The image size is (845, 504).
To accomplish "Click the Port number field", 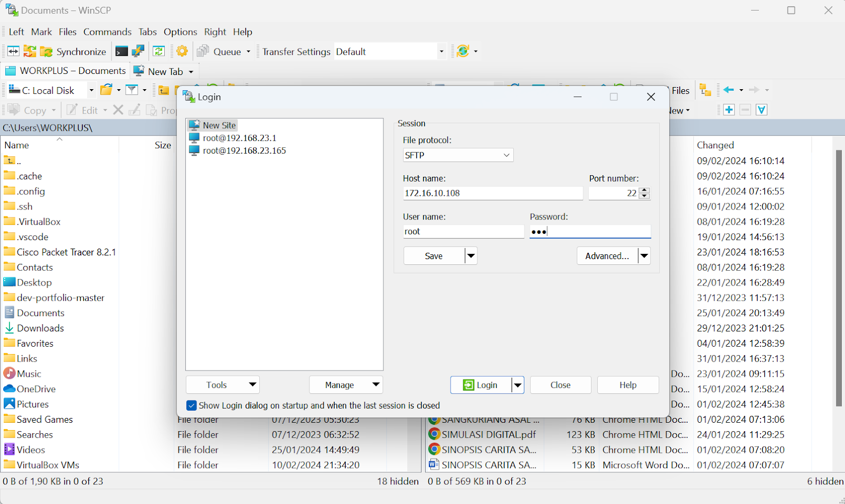I will (614, 193).
